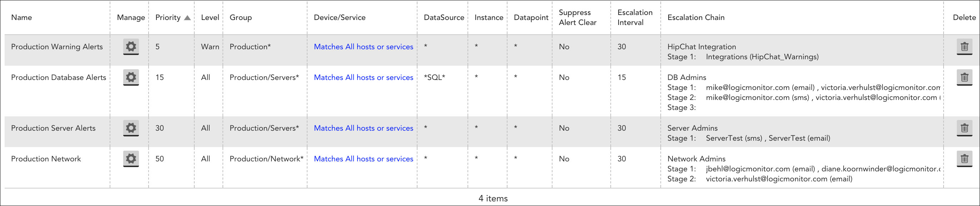Click the Group column header
This screenshot has height=206, width=980.
(240, 17)
